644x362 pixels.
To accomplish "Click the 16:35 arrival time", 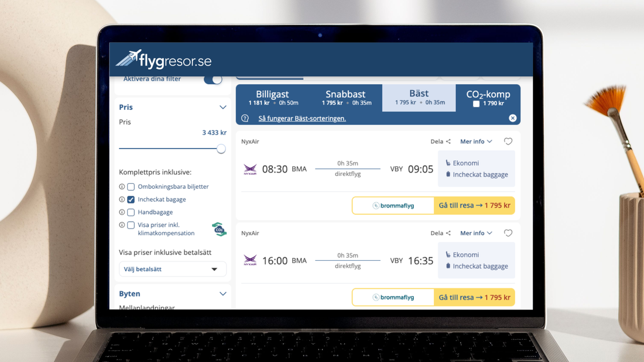I will tap(420, 261).
